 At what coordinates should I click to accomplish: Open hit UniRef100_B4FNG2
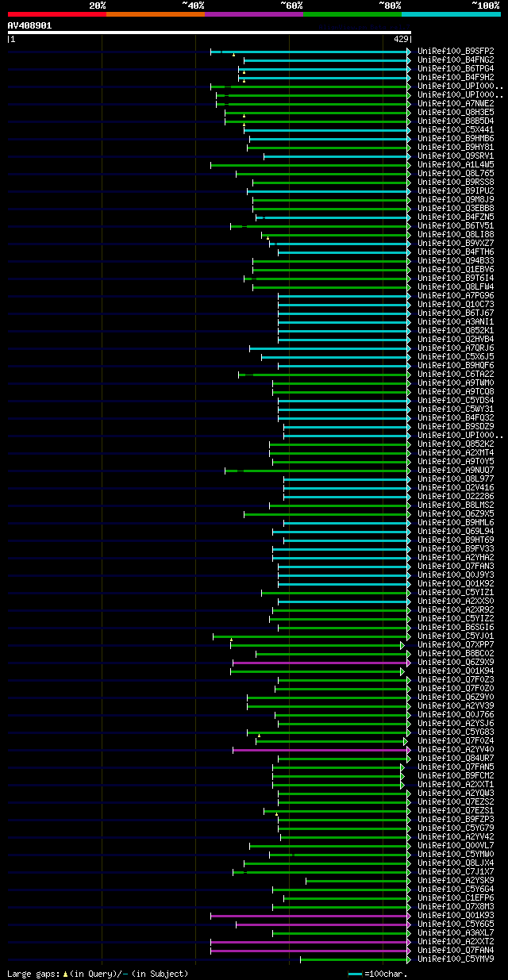(x=456, y=60)
